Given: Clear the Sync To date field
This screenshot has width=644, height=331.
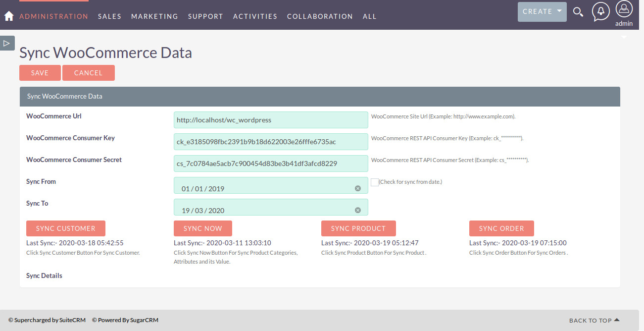Looking at the screenshot, I should (x=358, y=210).
